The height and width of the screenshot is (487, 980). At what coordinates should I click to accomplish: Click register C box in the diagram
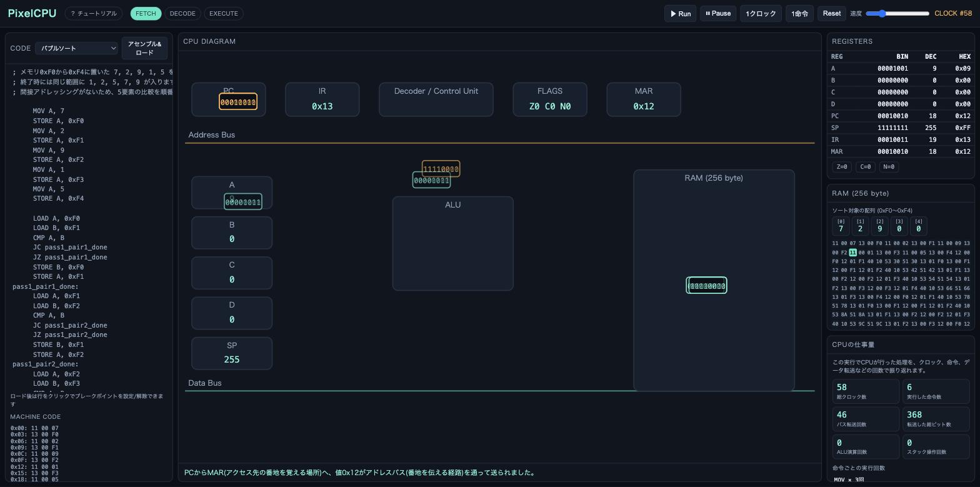232,273
